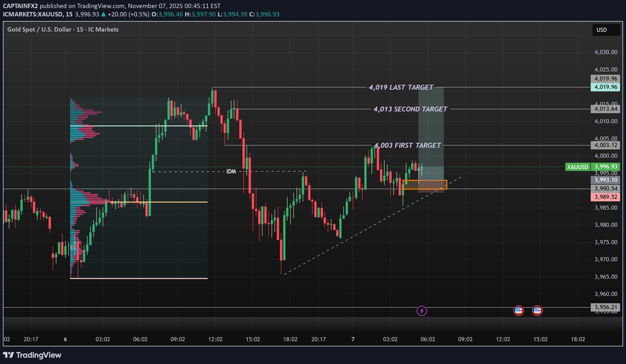626x364 pixels.
Task: Click the green XAUUSD symbol price tag
Action: coord(577,167)
